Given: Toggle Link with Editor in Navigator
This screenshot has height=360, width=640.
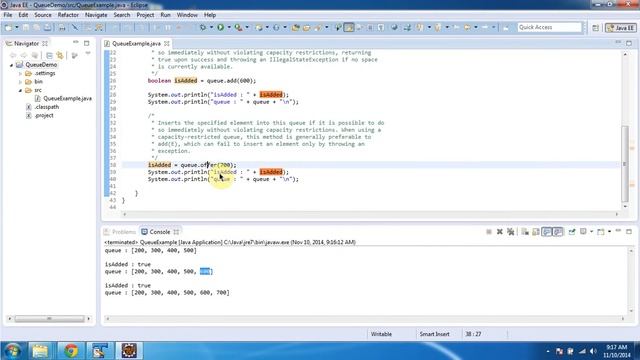Looking at the screenshot, I should [x=60, y=55].
